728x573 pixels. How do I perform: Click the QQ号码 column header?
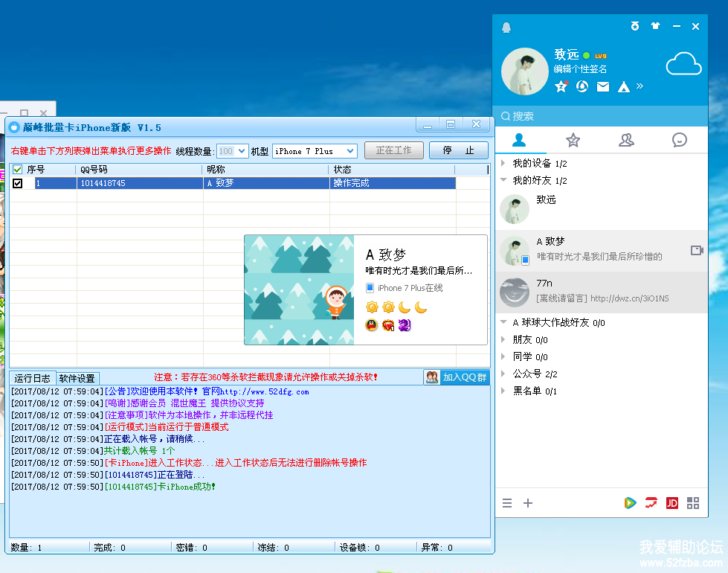pyautogui.click(x=139, y=169)
